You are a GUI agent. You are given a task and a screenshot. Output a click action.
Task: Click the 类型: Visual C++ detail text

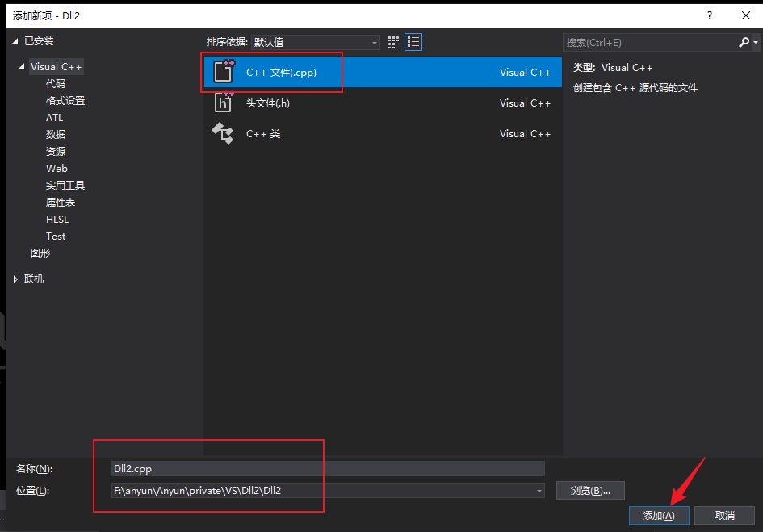click(x=613, y=68)
